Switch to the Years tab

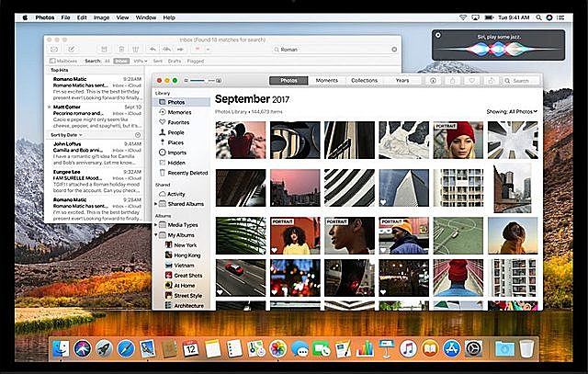[402, 80]
